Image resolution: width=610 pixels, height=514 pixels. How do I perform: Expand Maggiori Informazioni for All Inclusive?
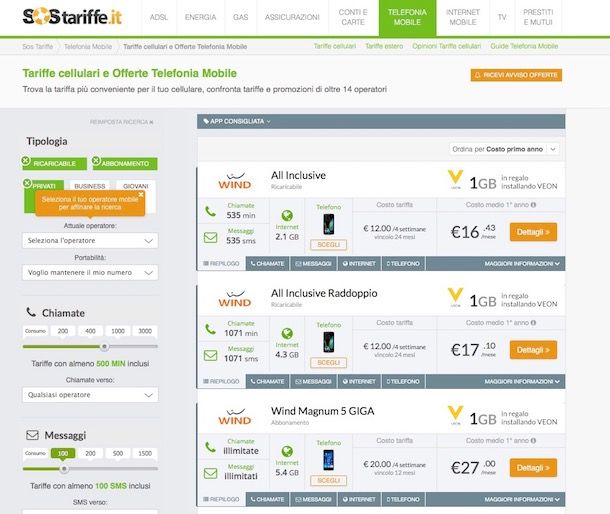tap(522, 263)
